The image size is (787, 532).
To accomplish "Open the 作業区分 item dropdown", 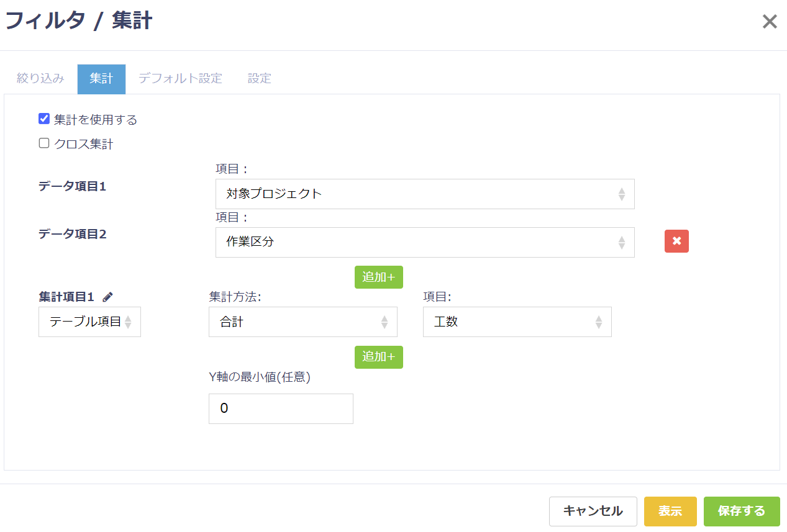I will tap(424, 242).
